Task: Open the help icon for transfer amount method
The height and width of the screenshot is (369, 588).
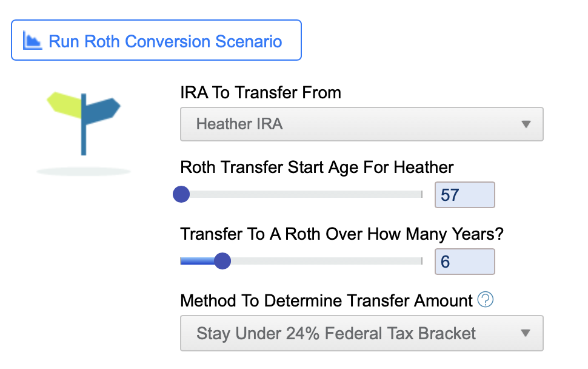Action: coord(484,300)
